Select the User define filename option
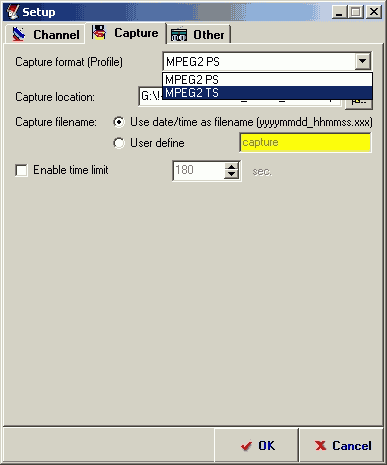 point(119,143)
